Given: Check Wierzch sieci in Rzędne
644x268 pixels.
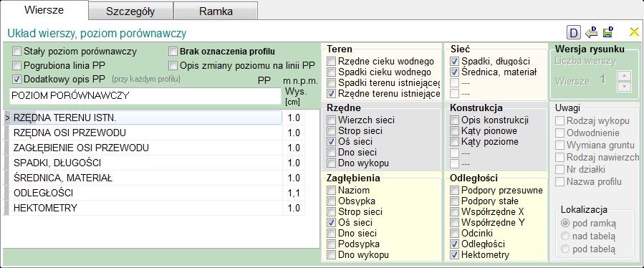Looking at the screenshot, I should tap(331, 120).
